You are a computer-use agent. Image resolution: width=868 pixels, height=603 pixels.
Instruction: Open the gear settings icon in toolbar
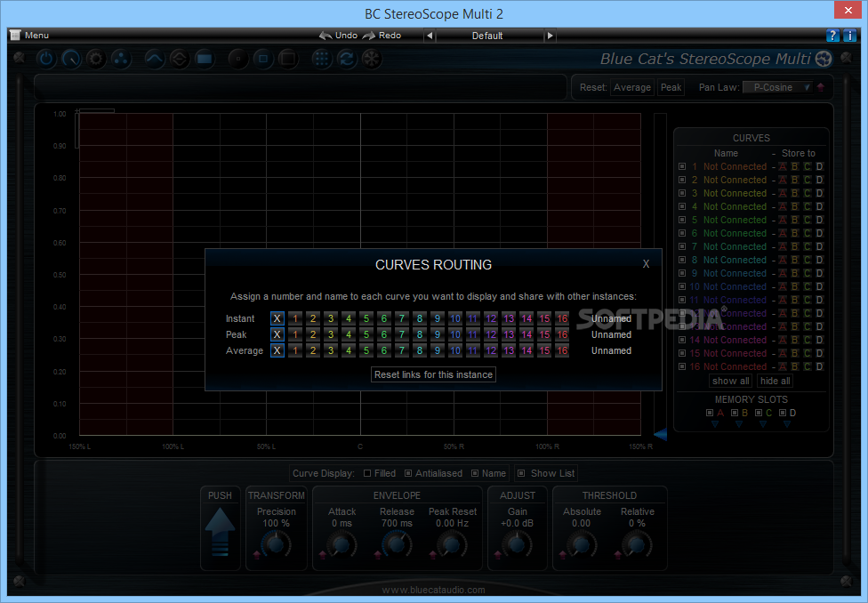pyautogui.click(x=96, y=59)
